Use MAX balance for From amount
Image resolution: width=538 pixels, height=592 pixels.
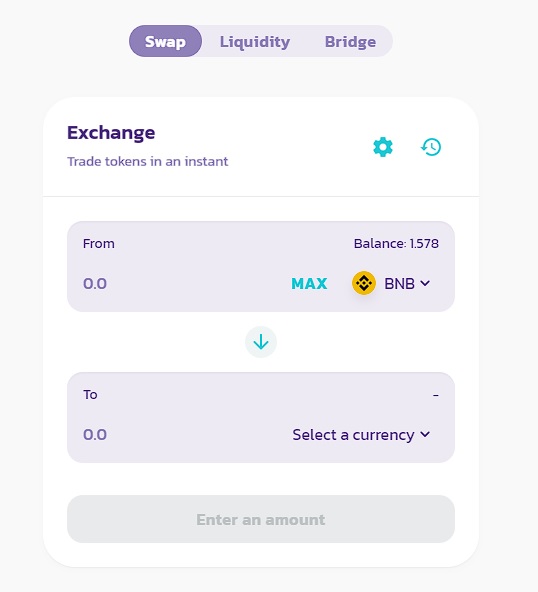point(309,284)
